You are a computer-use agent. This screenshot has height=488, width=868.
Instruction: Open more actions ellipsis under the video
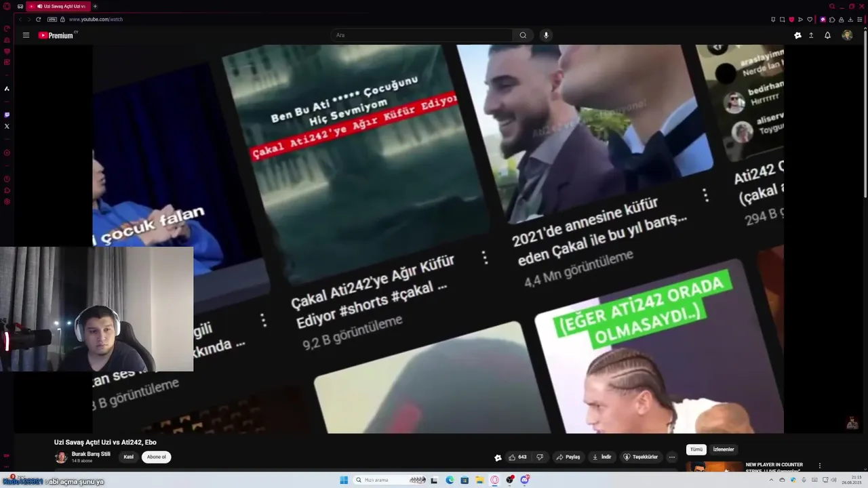click(x=672, y=457)
